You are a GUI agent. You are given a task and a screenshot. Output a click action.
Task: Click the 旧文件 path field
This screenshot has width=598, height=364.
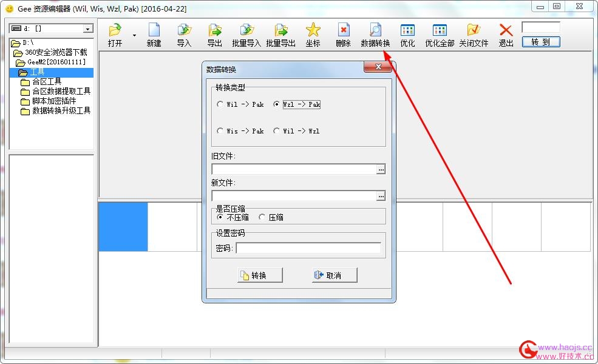[x=294, y=169]
